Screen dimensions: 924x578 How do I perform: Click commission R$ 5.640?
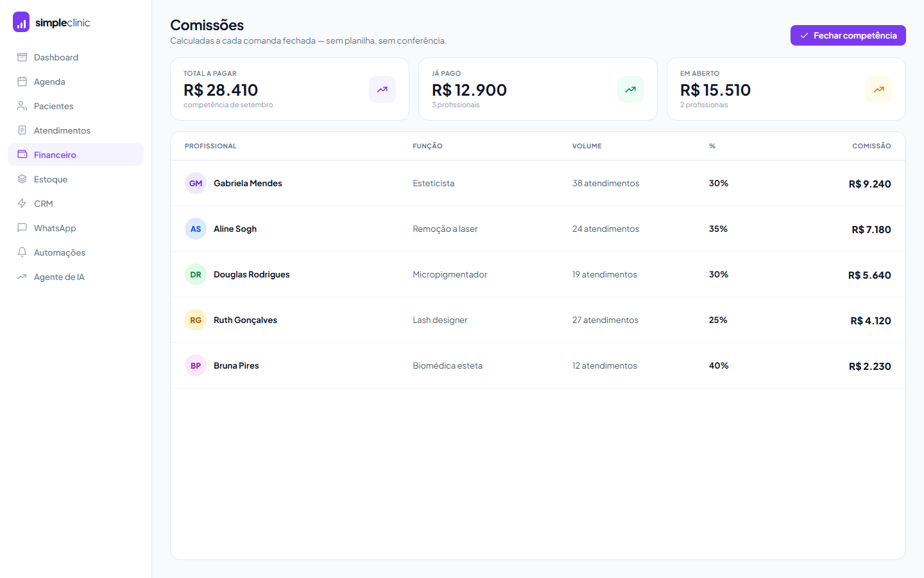(869, 275)
